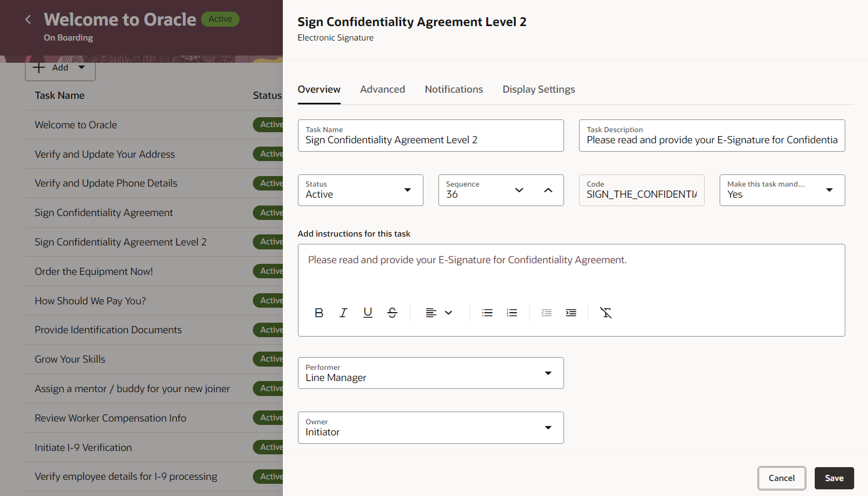Screen dimensions: 868x496
Task: Apply italic formatting in instructions editor
Action: [x=343, y=313]
